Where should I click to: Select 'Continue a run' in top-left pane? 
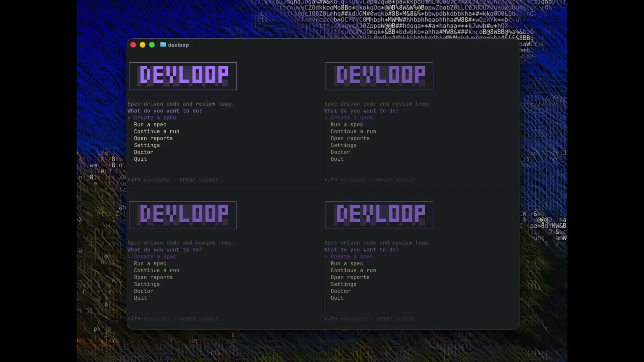point(157,131)
